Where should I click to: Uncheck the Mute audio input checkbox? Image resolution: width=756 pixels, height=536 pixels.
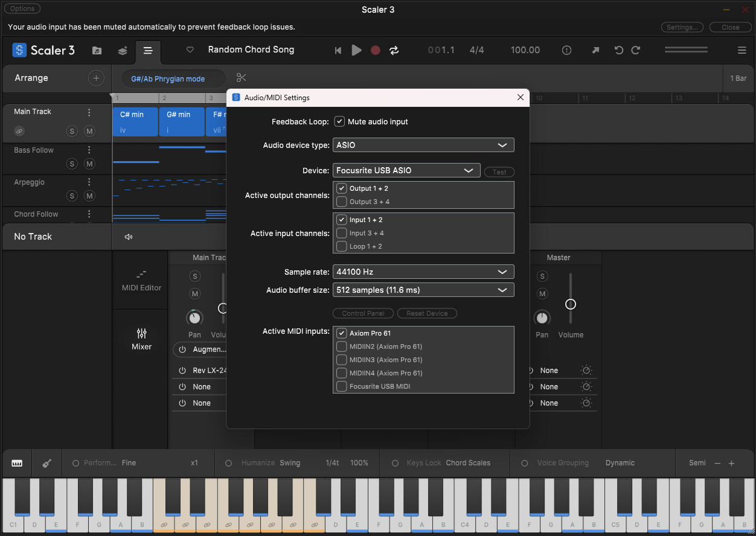340,121
